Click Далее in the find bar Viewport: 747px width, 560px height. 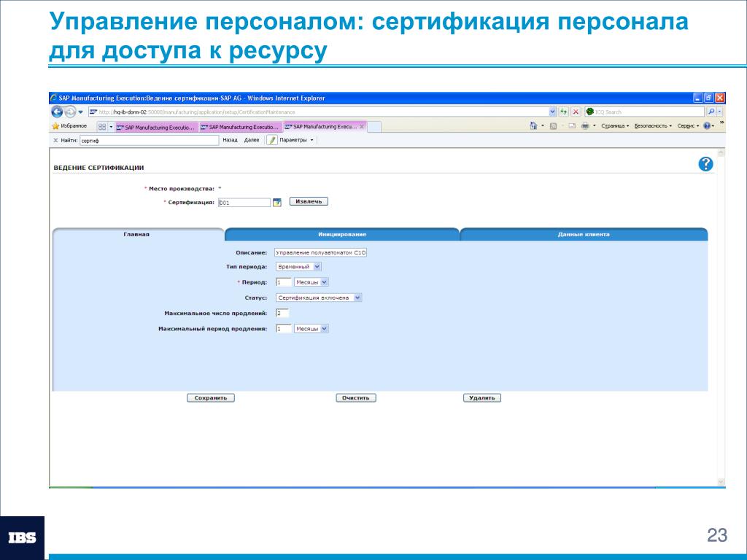252,140
